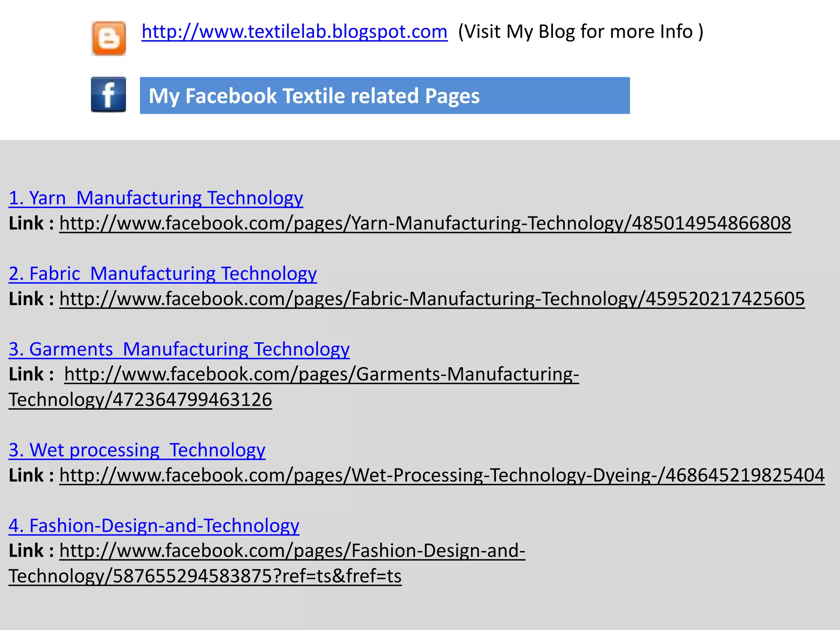Open the Yarn-Manufacturing-Technology Facebook URL
Image resolution: width=840 pixels, height=630 pixels.
pyautogui.click(x=425, y=224)
